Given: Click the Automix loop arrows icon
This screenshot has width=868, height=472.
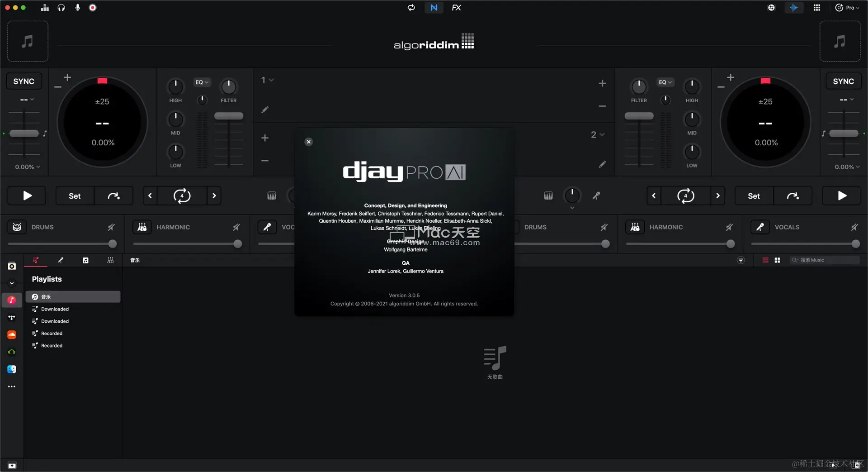Looking at the screenshot, I should point(411,8).
